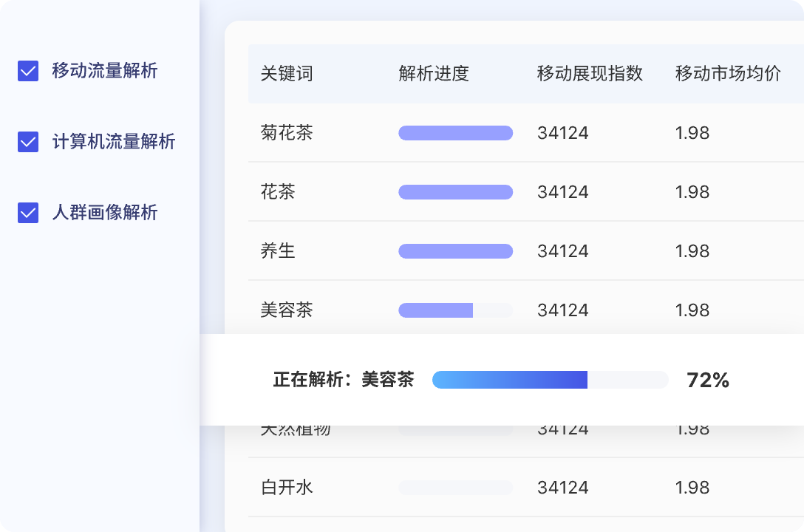
Task: Click 菊花茶's completed progress bar
Action: [x=455, y=133]
